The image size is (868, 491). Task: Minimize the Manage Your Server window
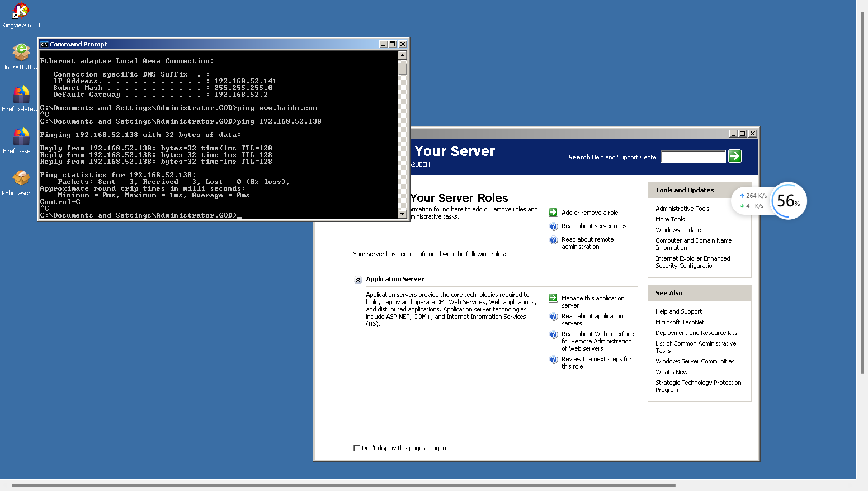[733, 133]
